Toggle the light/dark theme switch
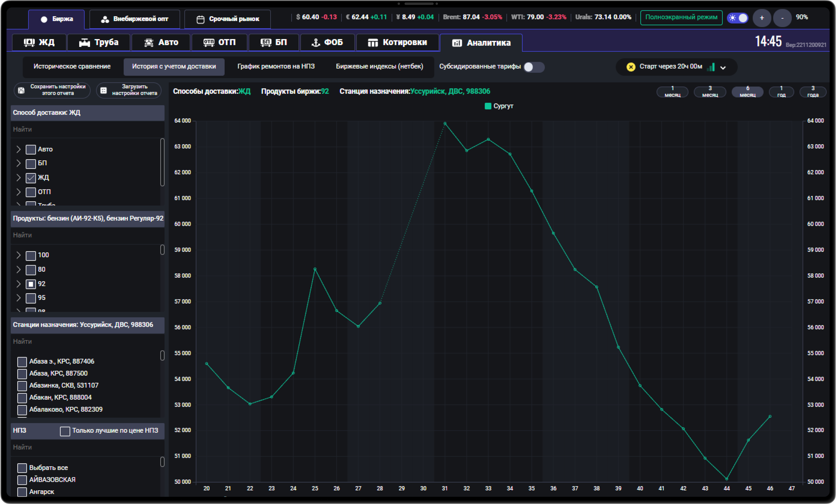Image resolution: width=836 pixels, height=504 pixels. click(738, 18)
